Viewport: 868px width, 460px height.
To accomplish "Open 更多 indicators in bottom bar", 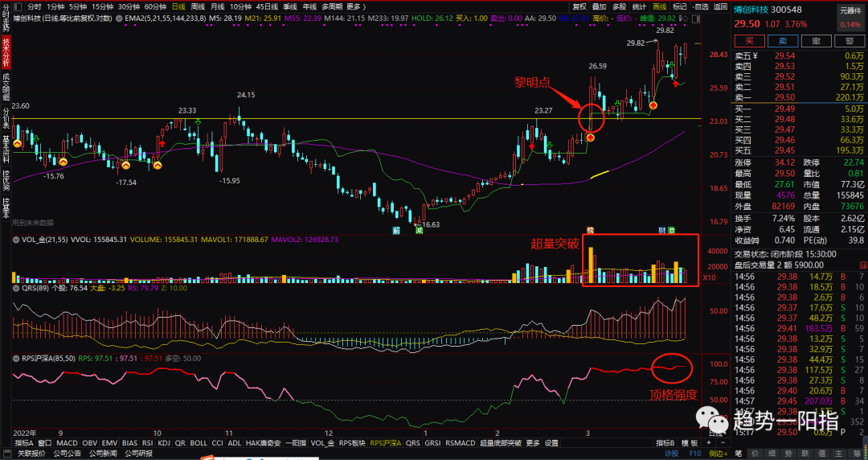I will (533, 443).
